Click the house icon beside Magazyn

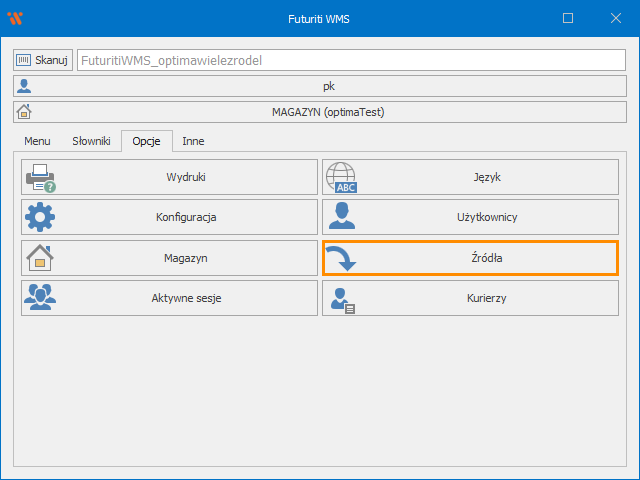[40, 257]
